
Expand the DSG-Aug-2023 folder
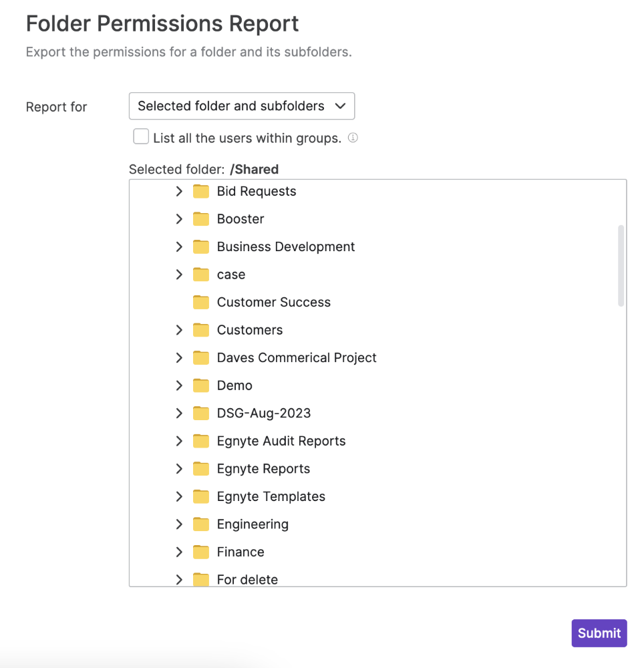pos(179,413)
